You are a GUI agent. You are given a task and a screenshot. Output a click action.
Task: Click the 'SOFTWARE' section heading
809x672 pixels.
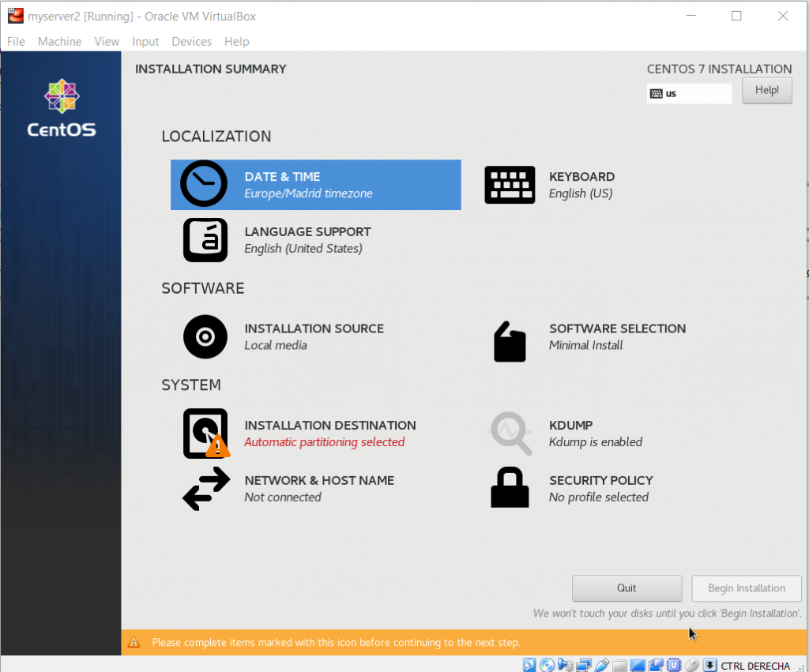pyautogui.click(x=203, y=288)
